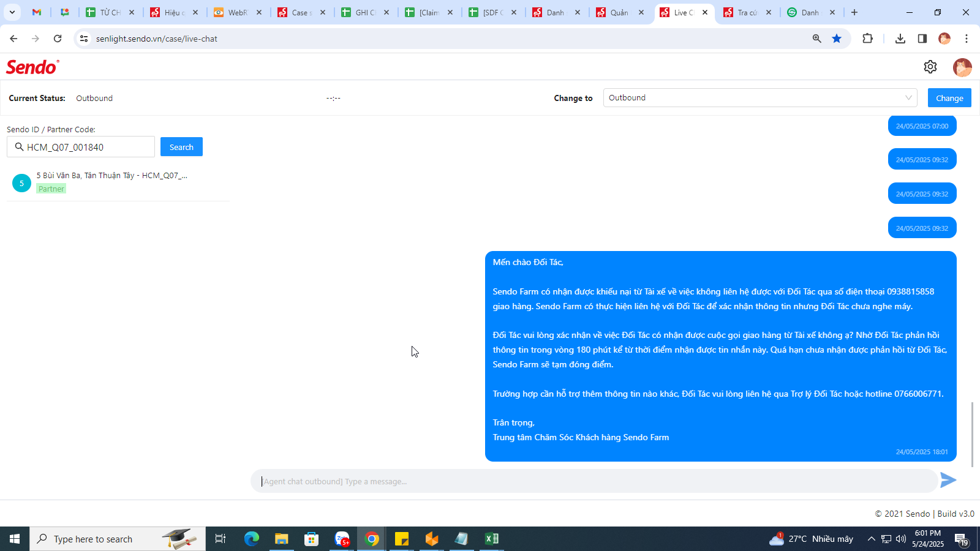Show hidden system tray icons
980x551 pixels.
point(871,539)
